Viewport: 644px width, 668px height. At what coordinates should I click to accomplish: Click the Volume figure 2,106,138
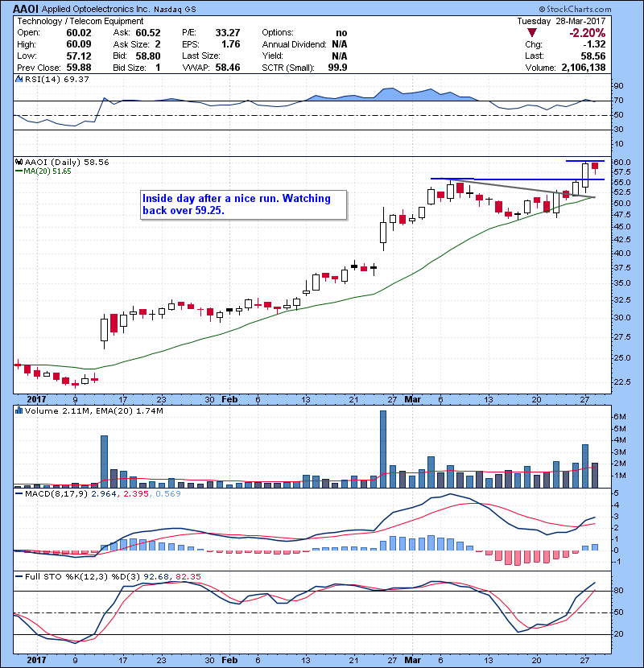click(x=584, y=68)
